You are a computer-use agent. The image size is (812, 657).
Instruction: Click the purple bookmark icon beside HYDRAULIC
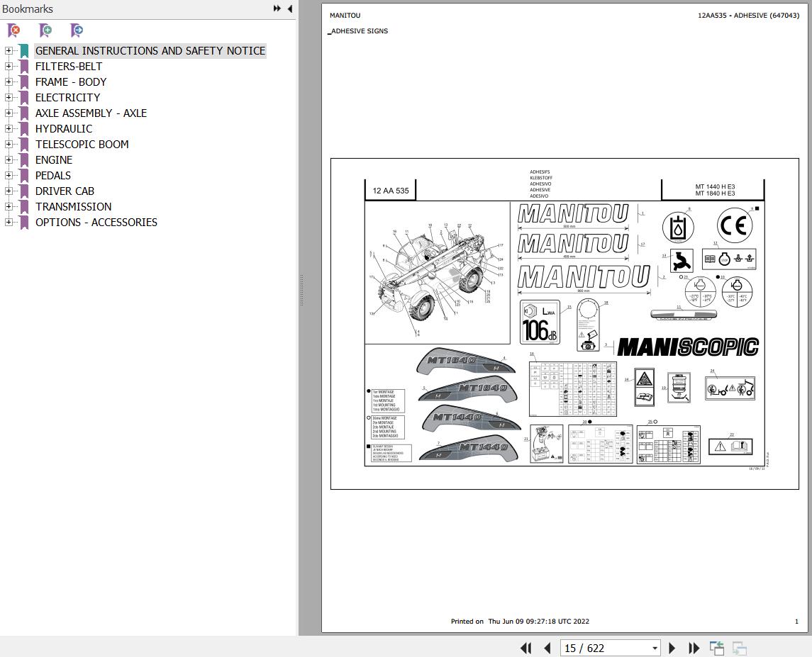tap(24, 128)
